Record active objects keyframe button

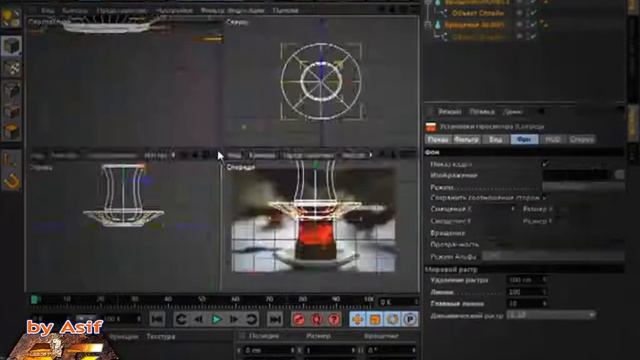click(x=299, y=319)
